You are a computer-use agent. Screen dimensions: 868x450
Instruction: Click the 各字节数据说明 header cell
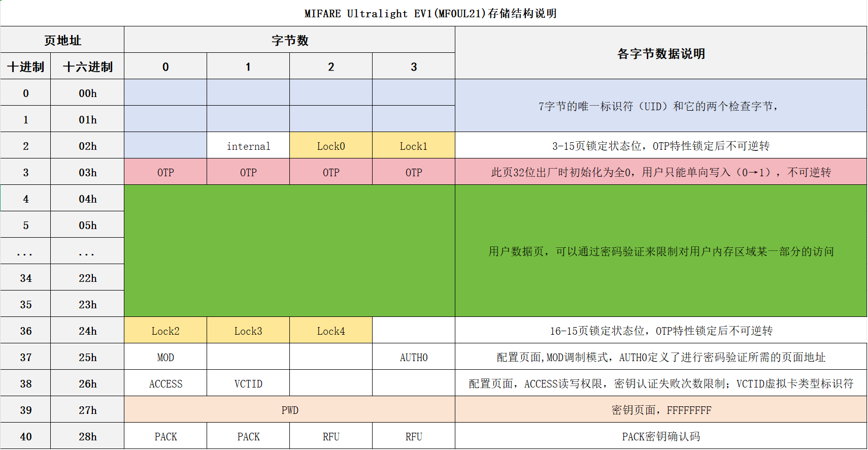(660, 53)
